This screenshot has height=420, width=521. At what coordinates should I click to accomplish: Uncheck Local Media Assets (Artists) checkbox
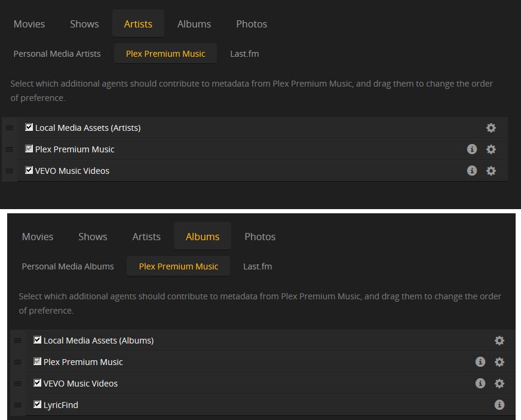(x=29, y=127)
